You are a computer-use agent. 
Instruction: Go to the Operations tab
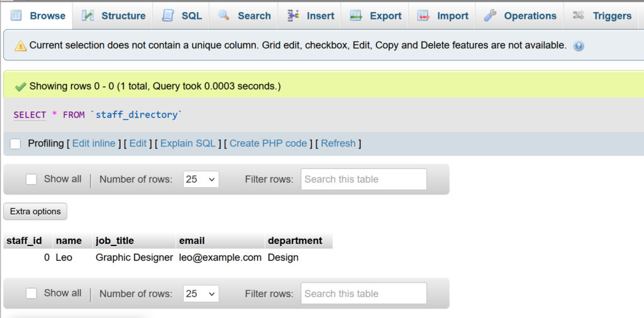tap(520, 16)
